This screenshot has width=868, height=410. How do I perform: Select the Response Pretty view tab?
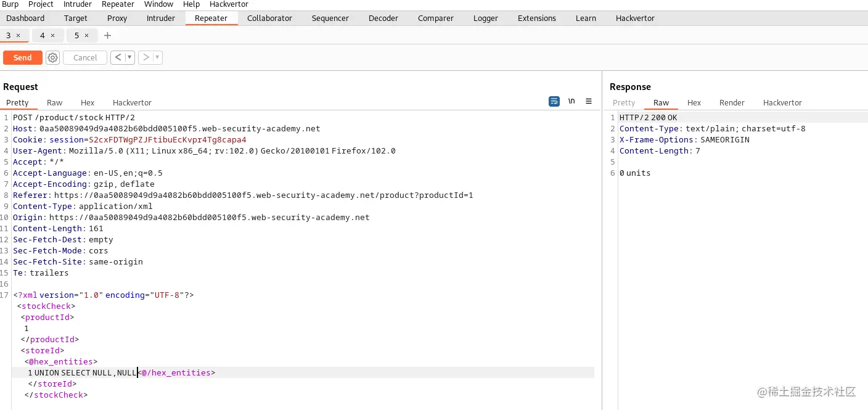pos(624,102)
